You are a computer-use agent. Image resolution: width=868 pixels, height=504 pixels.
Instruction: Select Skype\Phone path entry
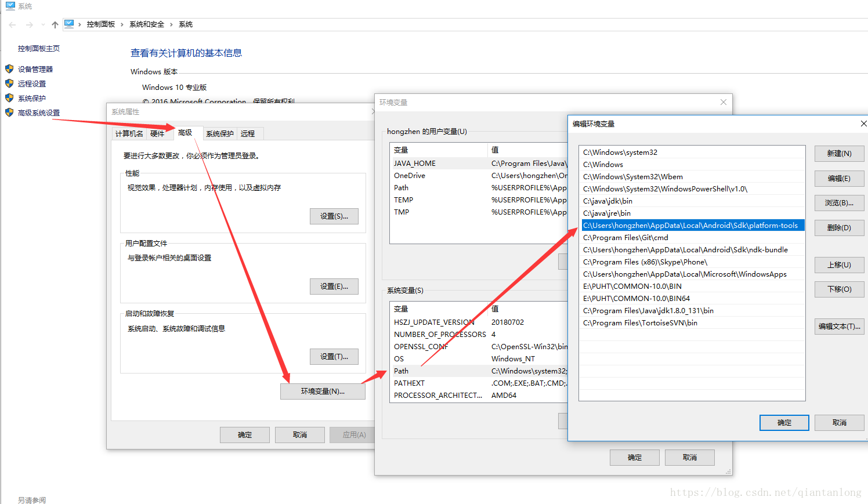(x=692, y=262)
